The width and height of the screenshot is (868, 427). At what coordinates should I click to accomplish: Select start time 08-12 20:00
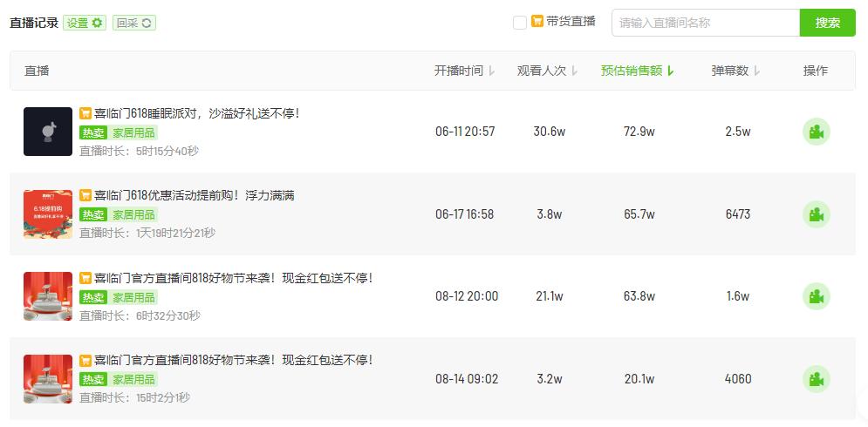click(x=467, y=296)
